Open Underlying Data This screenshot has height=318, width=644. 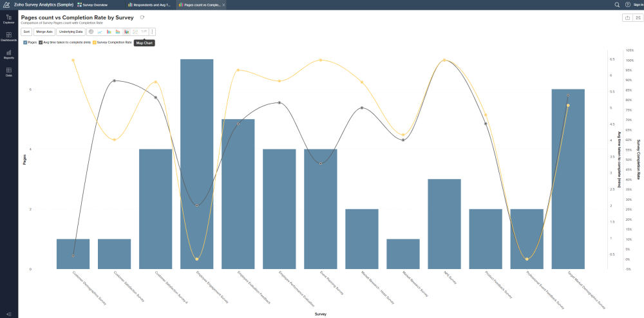pyautogui.click(x=71, y=32)
